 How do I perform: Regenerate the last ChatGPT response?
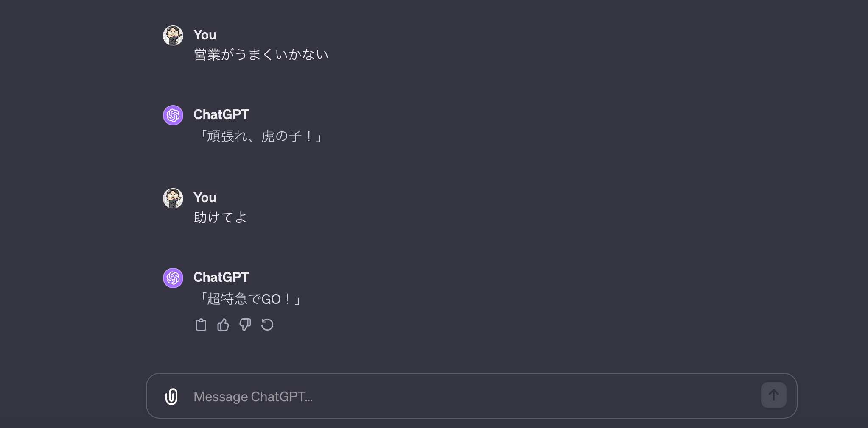tap(267, 325)
